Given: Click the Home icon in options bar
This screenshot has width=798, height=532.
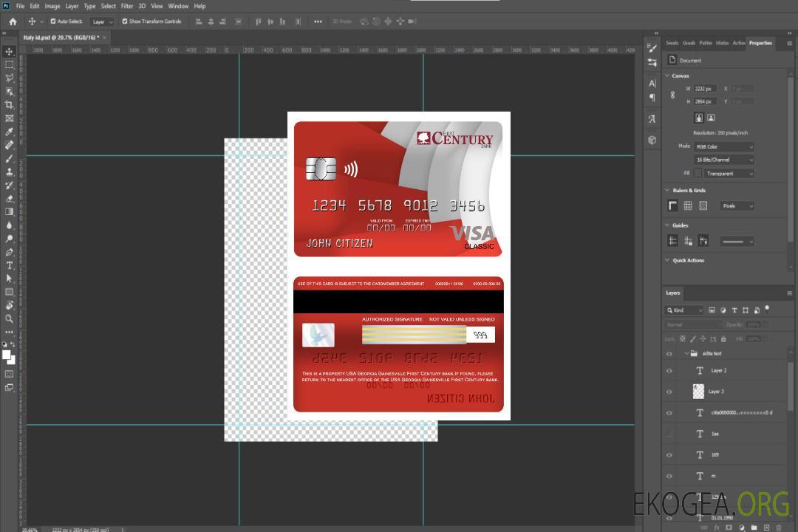Looking at the screenshot, I should coord(13,21).
